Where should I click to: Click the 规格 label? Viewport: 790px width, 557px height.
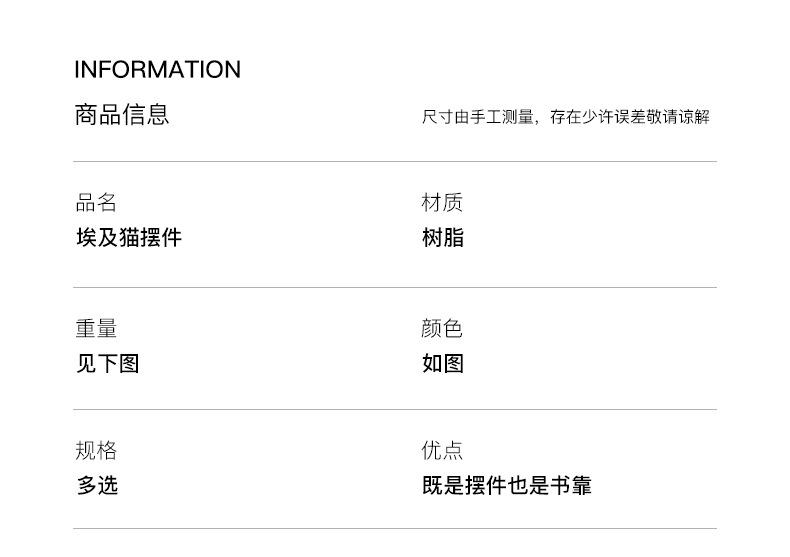96,451
